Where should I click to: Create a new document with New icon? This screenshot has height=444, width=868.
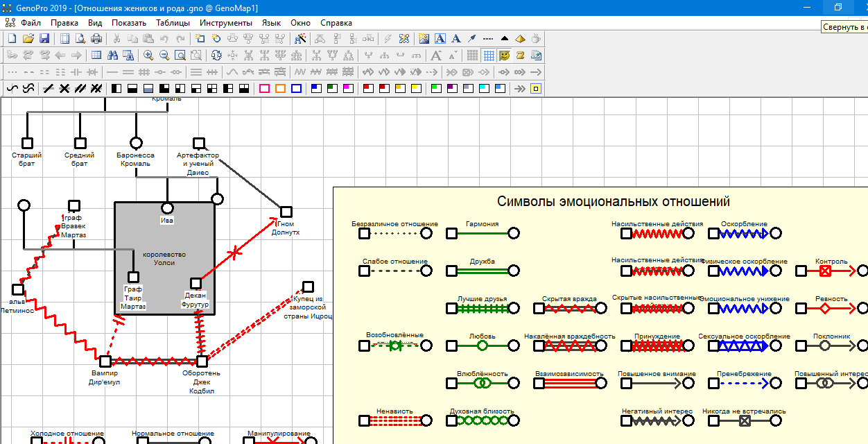pos(12,39)
